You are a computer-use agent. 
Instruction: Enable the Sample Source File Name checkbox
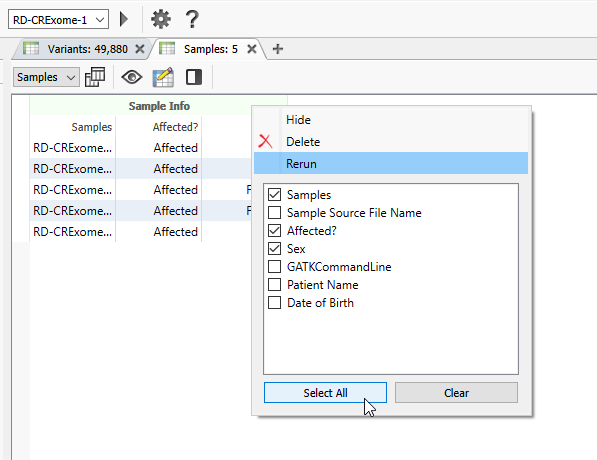click(x=275, y=212)
